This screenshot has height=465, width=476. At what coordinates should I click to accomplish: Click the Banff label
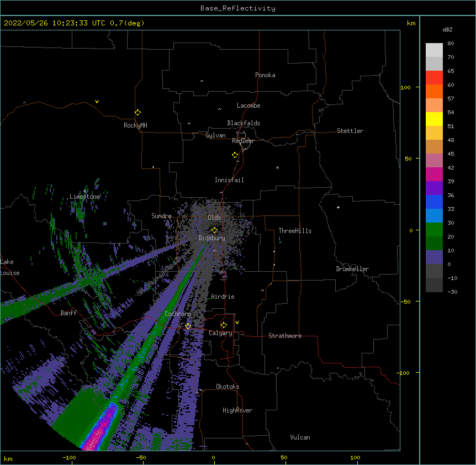coord(68,313)
